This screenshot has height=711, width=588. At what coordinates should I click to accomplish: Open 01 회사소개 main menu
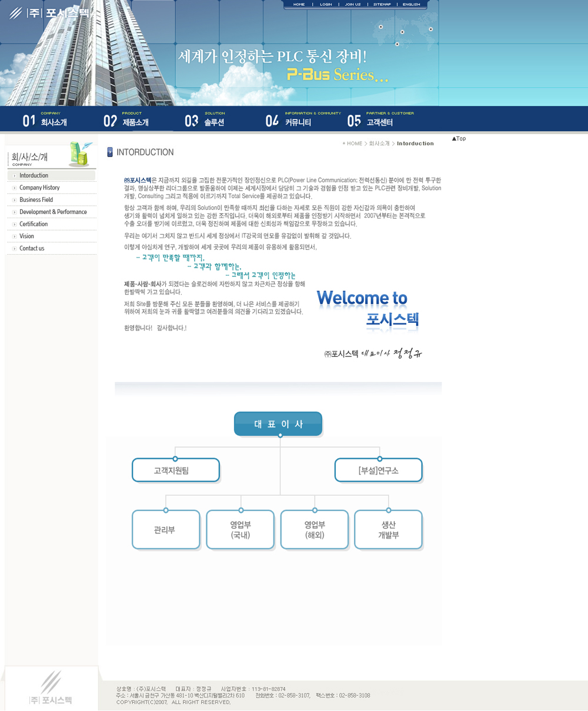coord(45,119)
